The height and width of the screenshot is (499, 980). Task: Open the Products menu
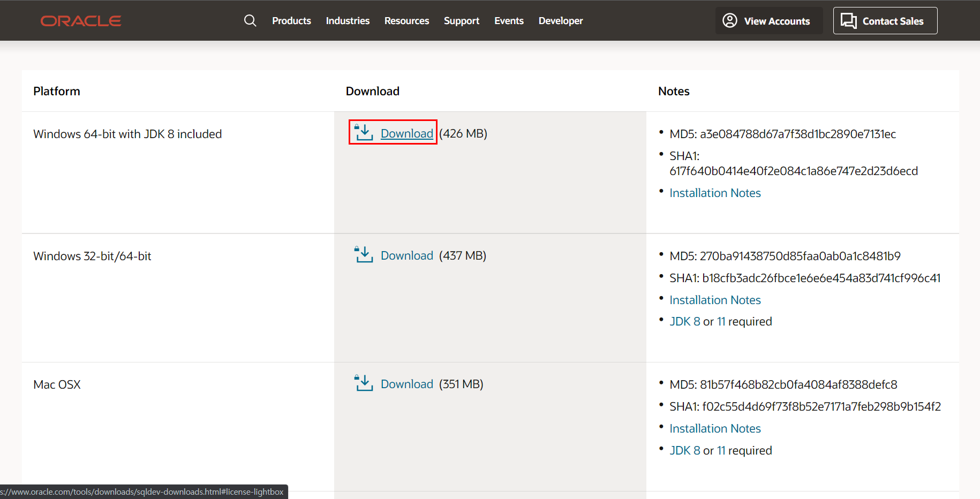[291, 21]
